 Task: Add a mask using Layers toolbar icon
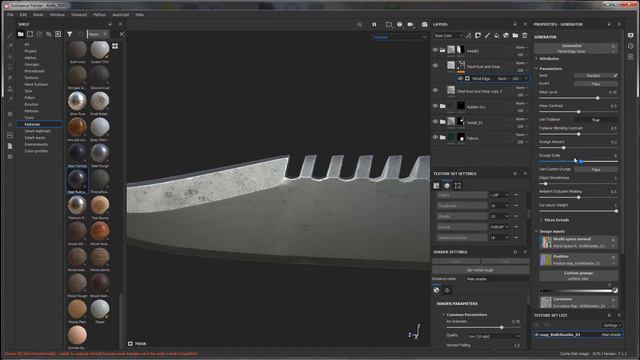click(x=478, y=36)
